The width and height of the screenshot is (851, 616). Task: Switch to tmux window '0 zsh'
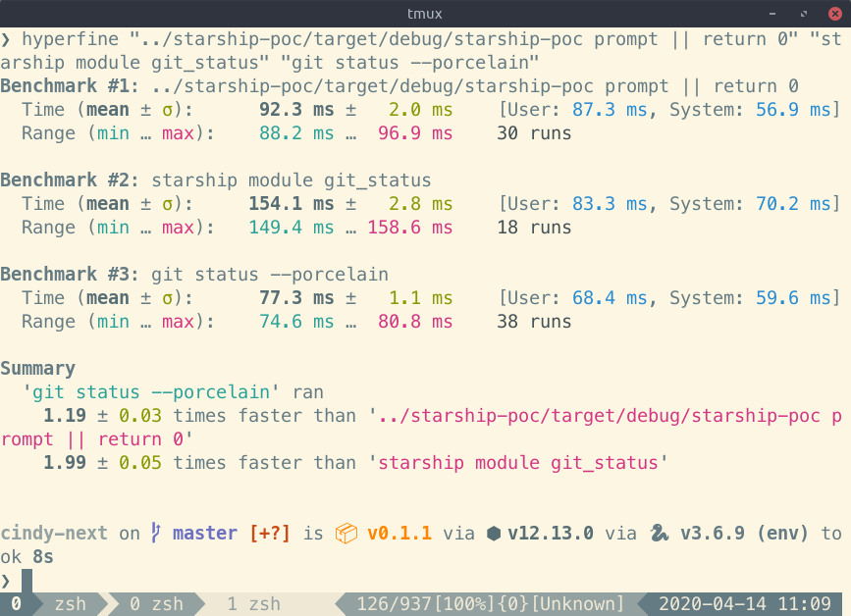click(156, 604)
